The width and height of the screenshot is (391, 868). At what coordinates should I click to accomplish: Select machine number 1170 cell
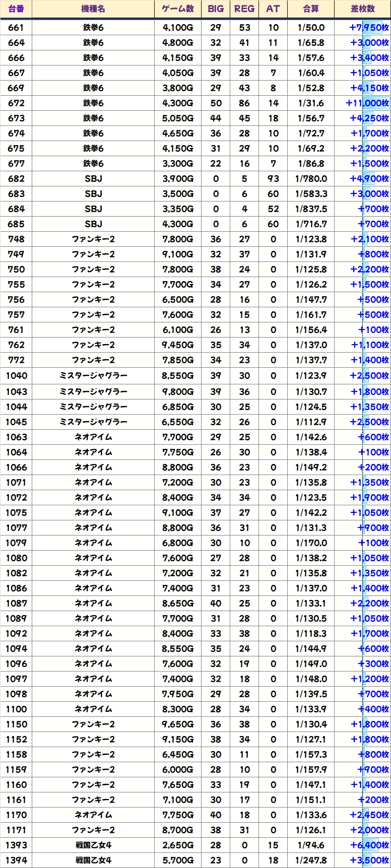[16, 815]
